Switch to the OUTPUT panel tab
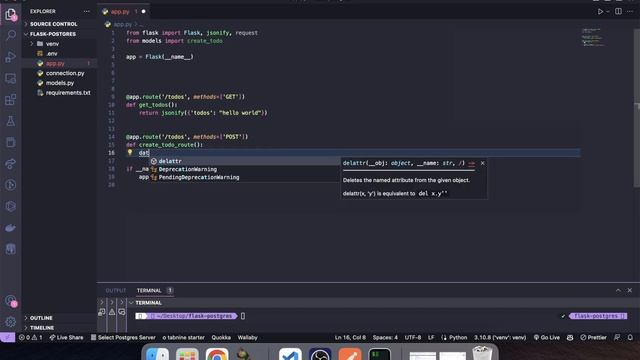 click(116, 291)
